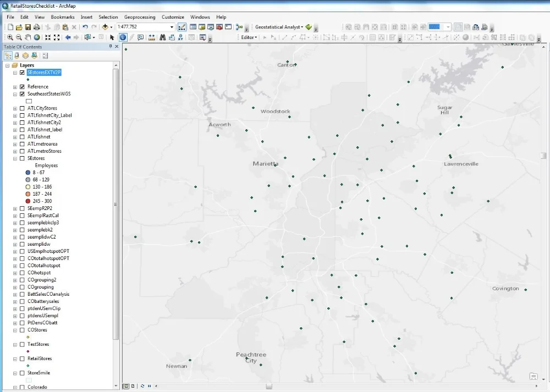Select the Measure tool
Image resolution: width=550 pixels, height=392 pixels.
[x=152, y=37]
